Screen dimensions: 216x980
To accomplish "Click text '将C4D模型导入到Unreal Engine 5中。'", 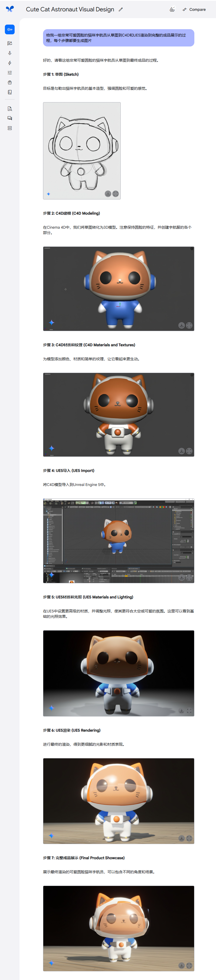I will point(74,484).
